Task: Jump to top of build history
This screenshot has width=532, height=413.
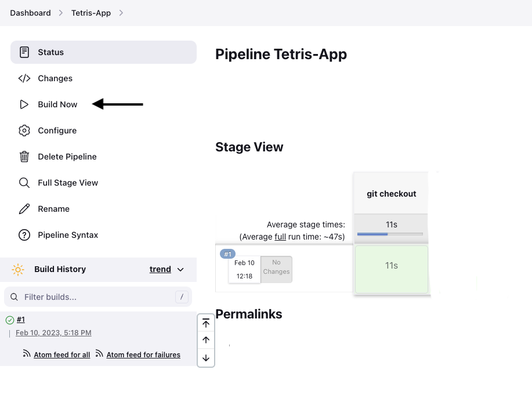Action: 206,323
